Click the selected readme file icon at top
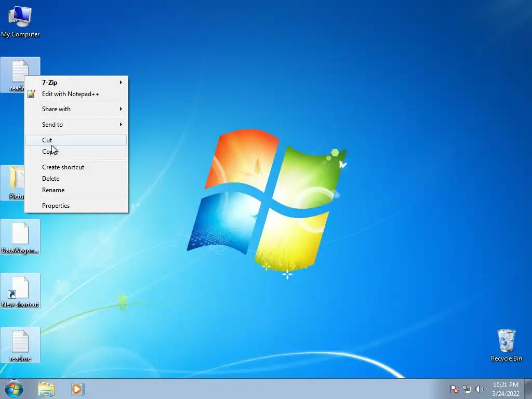This screenshot has height=399, width=532. [20, 71]
